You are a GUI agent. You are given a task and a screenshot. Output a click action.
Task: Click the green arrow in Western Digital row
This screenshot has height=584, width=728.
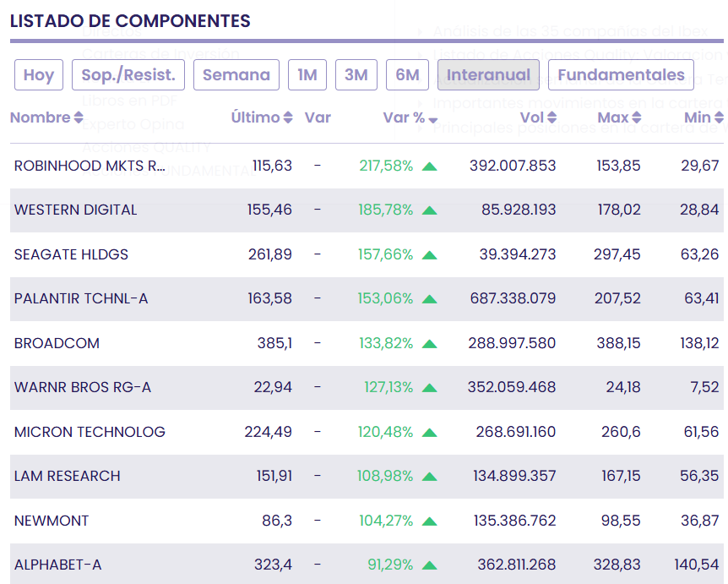(x=429, y=210)
